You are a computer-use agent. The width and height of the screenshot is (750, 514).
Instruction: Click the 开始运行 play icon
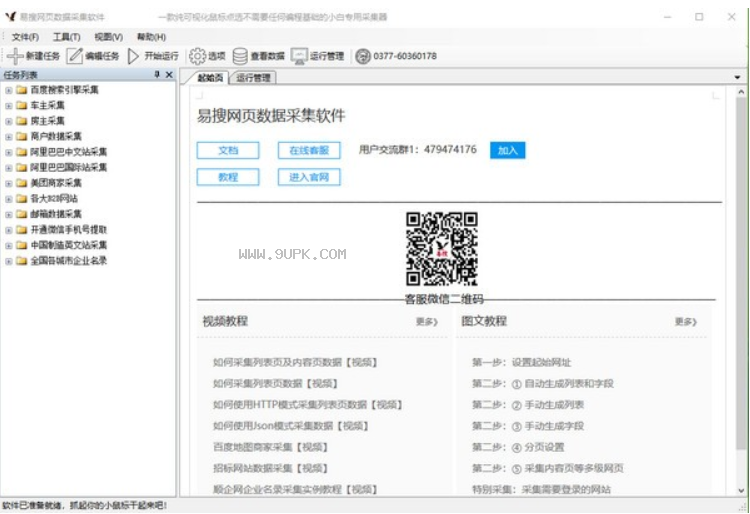coord(133,56)
